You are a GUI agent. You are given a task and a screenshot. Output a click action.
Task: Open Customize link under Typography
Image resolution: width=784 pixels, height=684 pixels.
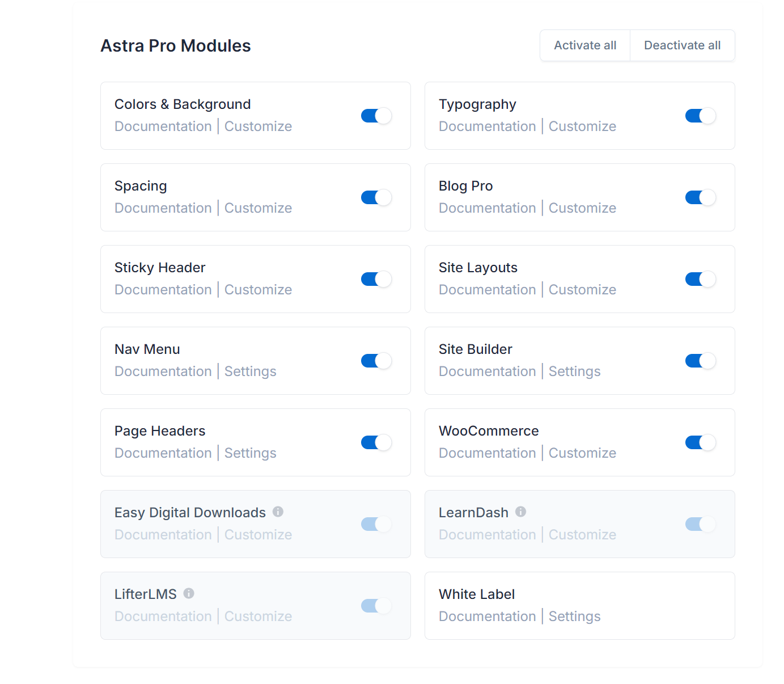tap(582, 126)
